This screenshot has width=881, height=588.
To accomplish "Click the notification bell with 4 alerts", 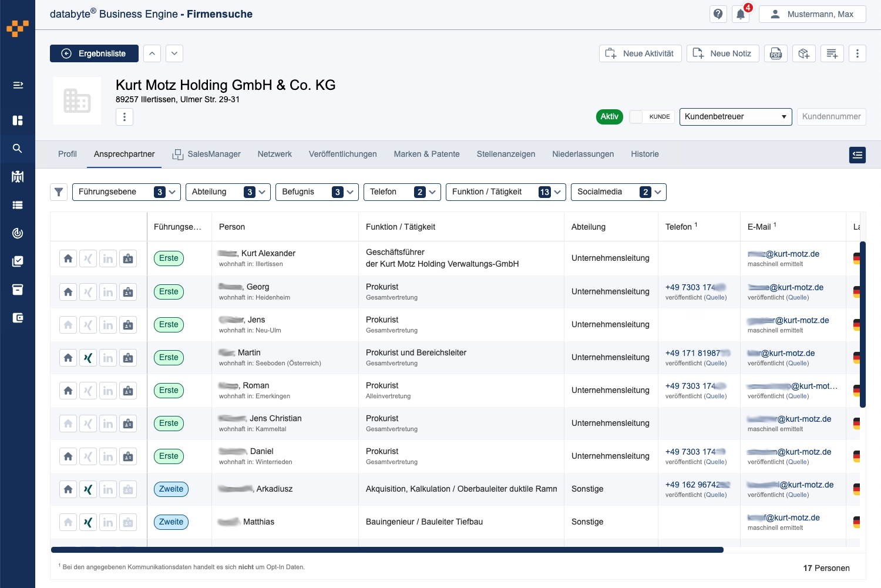I will (x=740, y=14).
